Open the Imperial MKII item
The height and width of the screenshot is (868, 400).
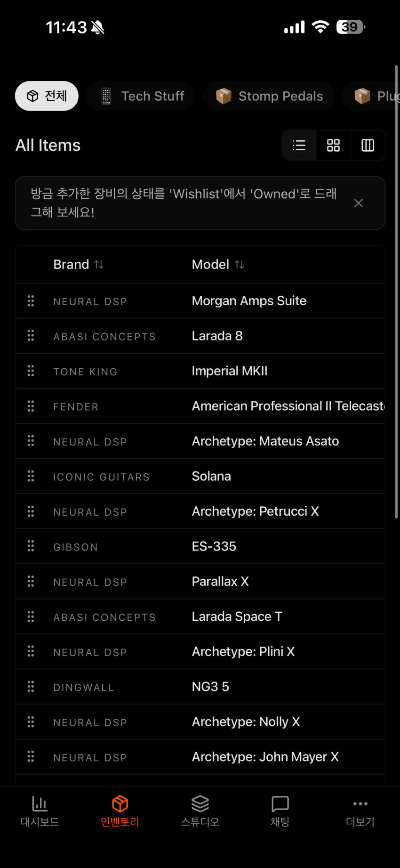[230, 371]
